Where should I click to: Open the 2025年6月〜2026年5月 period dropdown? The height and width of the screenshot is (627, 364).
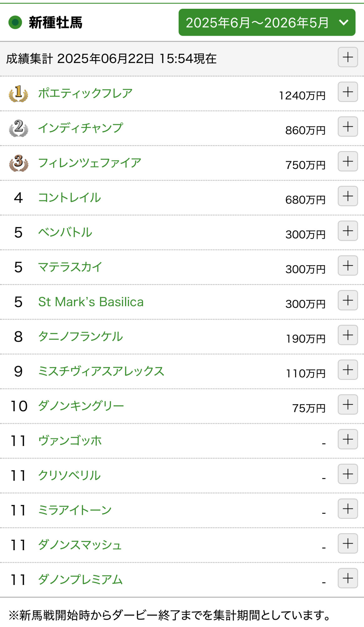pyautogui.click(x=267, y=22)
